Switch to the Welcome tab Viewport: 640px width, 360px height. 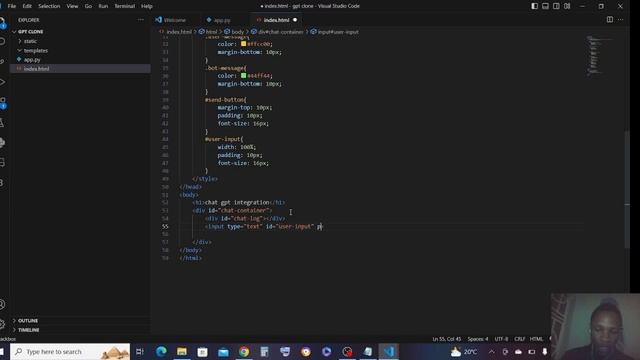[175, 20]
